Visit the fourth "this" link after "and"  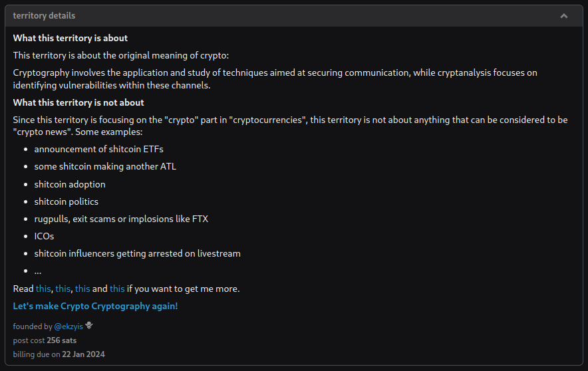pyautogui.click(x=117, y=289)
